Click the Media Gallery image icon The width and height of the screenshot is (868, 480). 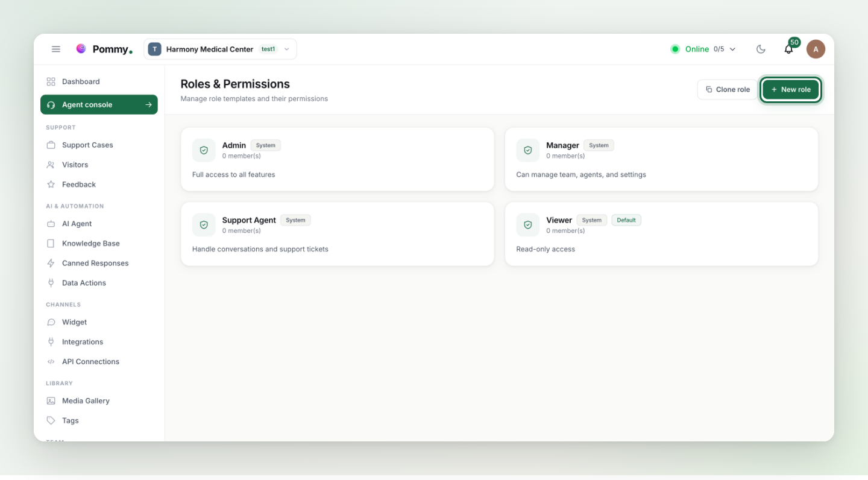[51, 401]
